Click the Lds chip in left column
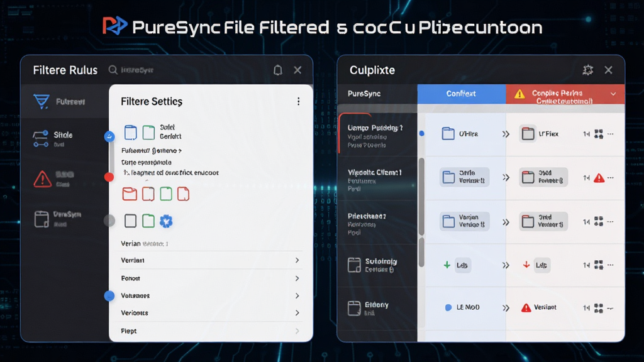The image size is (644, 362). click(462, 265)
